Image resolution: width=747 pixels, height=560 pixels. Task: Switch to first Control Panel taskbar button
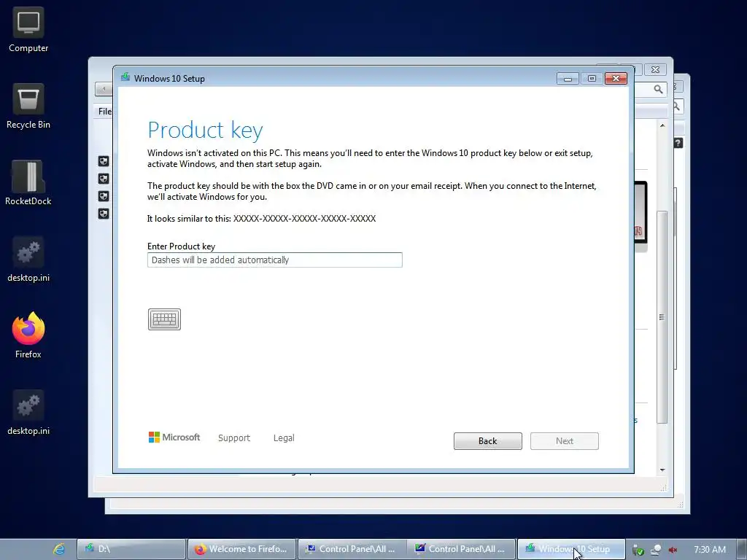pos(352,549)
